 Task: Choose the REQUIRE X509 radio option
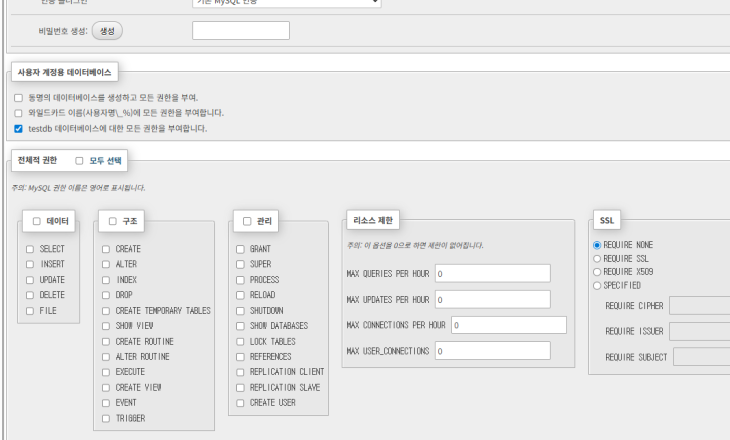click(598, 271)
